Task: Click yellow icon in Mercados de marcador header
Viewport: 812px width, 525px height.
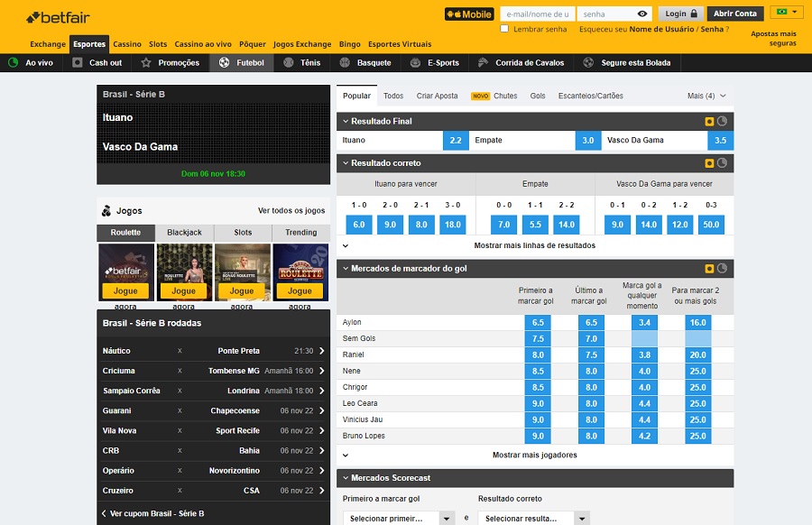Action: tap(709, 269)
